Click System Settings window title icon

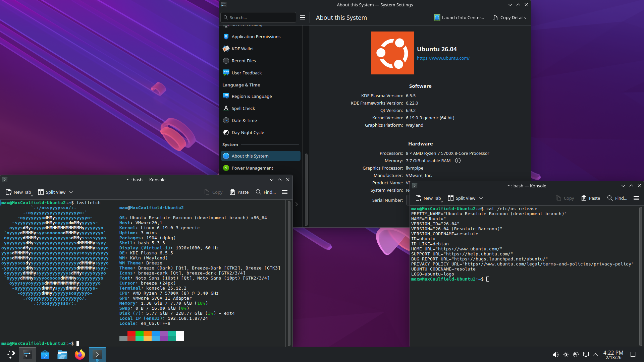[224, 4]
